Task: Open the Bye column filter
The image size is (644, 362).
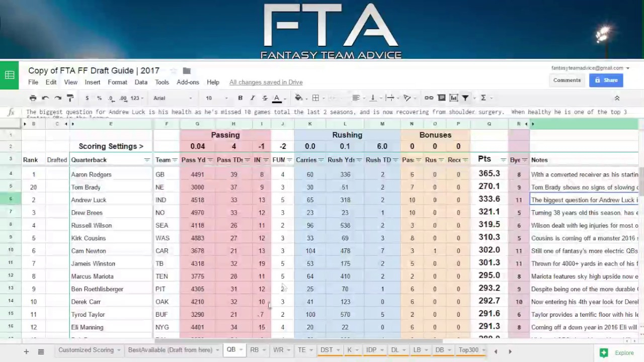Action: [x=524, y=160]
